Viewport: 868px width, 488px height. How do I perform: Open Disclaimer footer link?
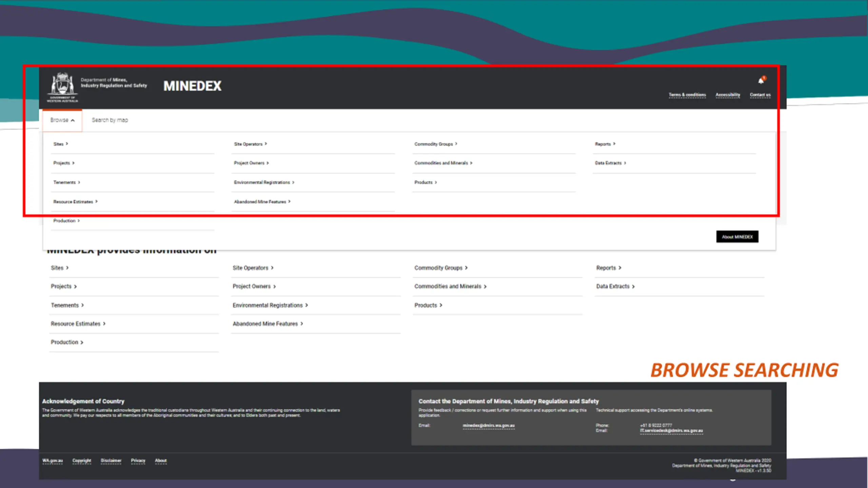111,461
